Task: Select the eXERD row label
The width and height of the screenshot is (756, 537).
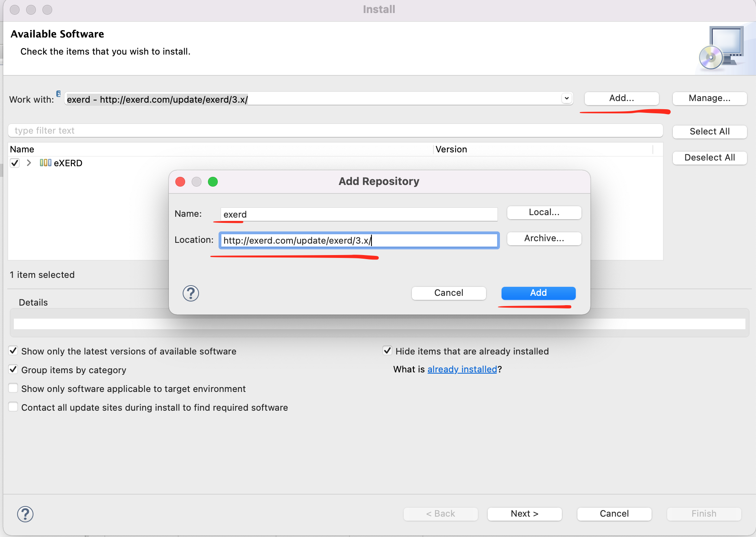Action: 68,163
